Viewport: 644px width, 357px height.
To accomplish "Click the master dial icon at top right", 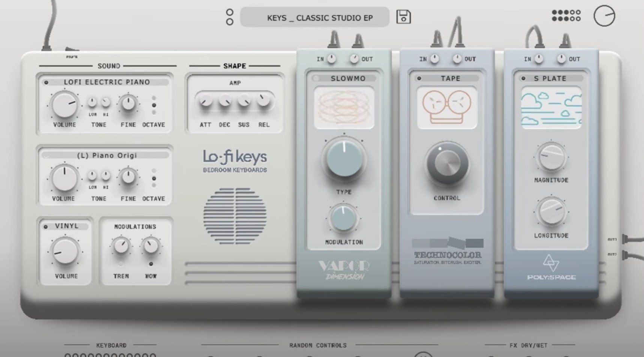I will [604, 16].
